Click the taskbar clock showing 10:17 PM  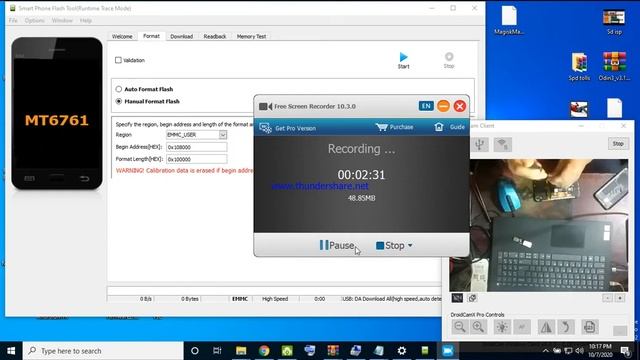click(600, 350)
